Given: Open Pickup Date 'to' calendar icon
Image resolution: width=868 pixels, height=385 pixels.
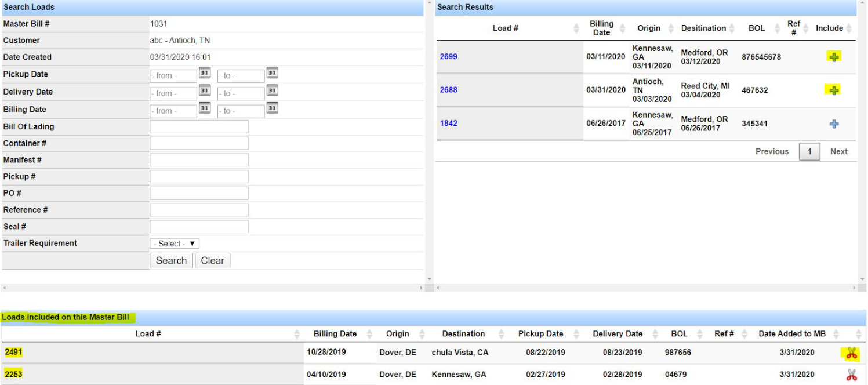Looking at the screenshot, I should click(x=273, y=73).
